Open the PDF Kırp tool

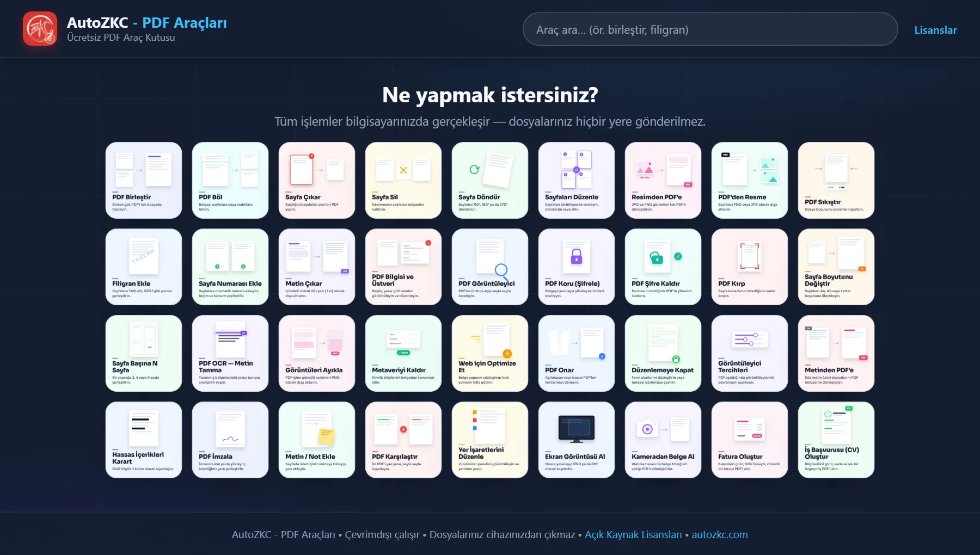pos(750,267)
